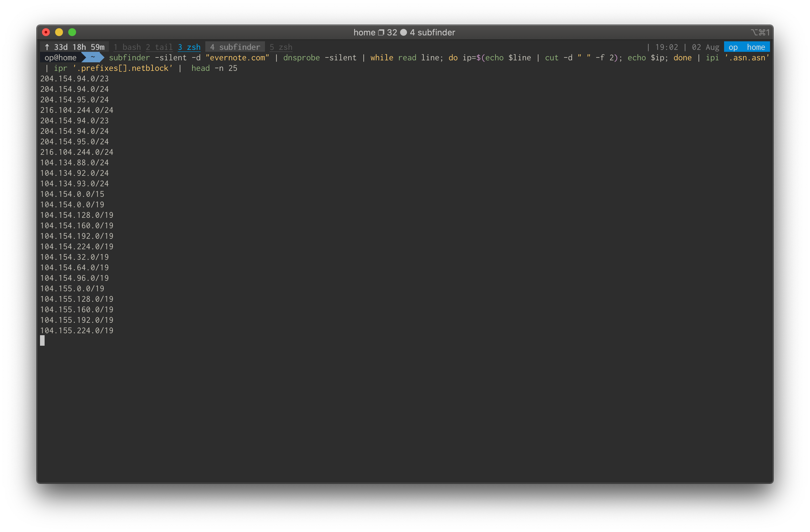Open the 5 zsh tmux window
810x532 pixels.
pyautogui.click(x=281, y=47)
